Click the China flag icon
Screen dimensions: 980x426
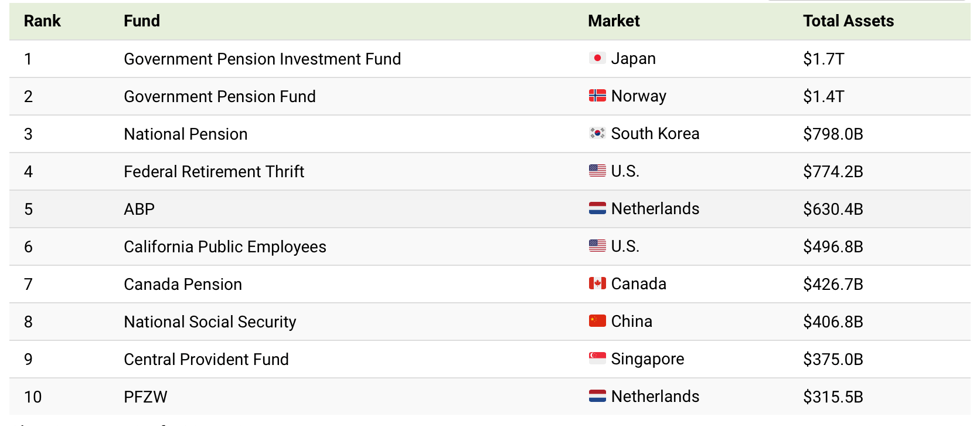point(597,321)
